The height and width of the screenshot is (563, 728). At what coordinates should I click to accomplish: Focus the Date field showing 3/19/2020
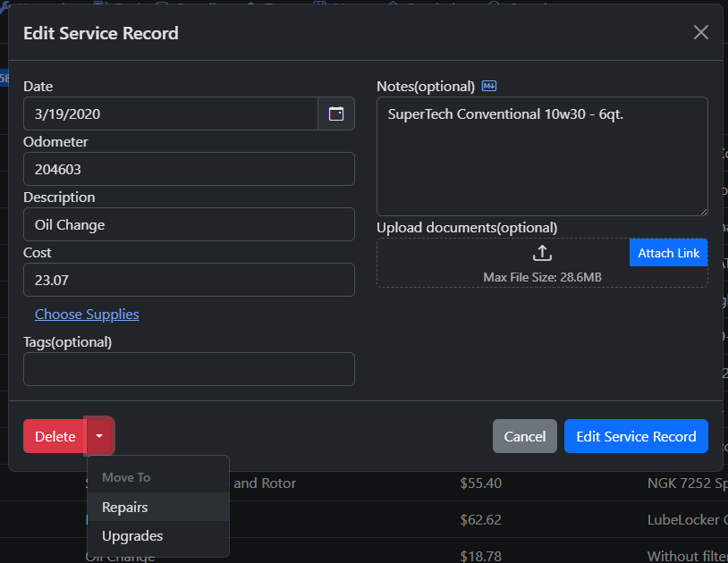point(170,114)
